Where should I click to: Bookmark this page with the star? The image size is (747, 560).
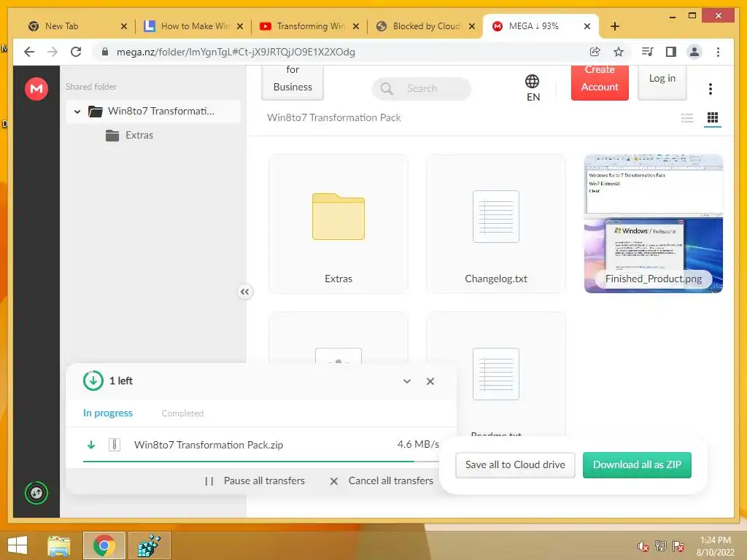pyautogui.click(x=619, y=52)
